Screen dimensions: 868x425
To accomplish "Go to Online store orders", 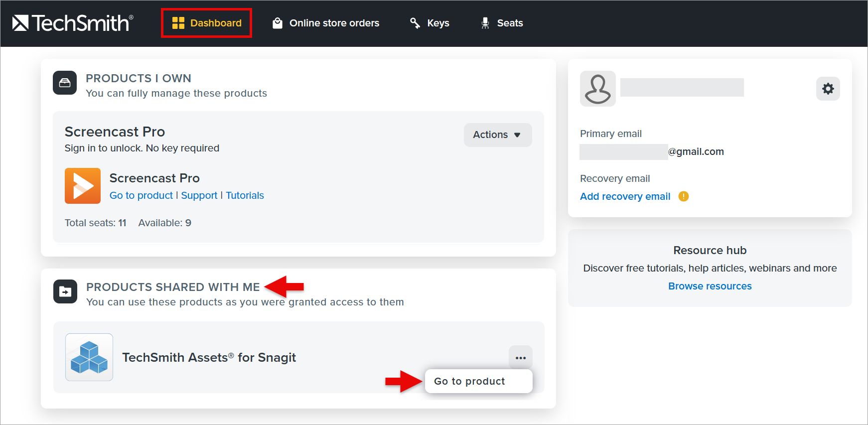I will (326, 23).
